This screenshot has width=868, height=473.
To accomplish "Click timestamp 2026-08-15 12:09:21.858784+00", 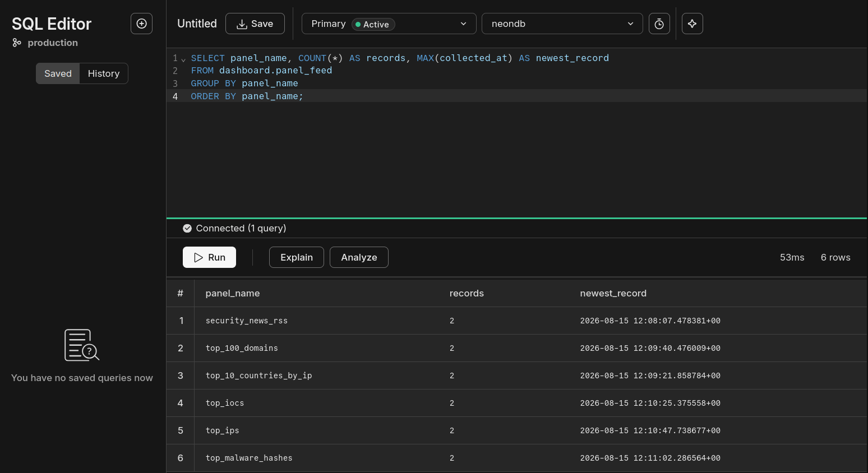I will click(x=650, y=375).
